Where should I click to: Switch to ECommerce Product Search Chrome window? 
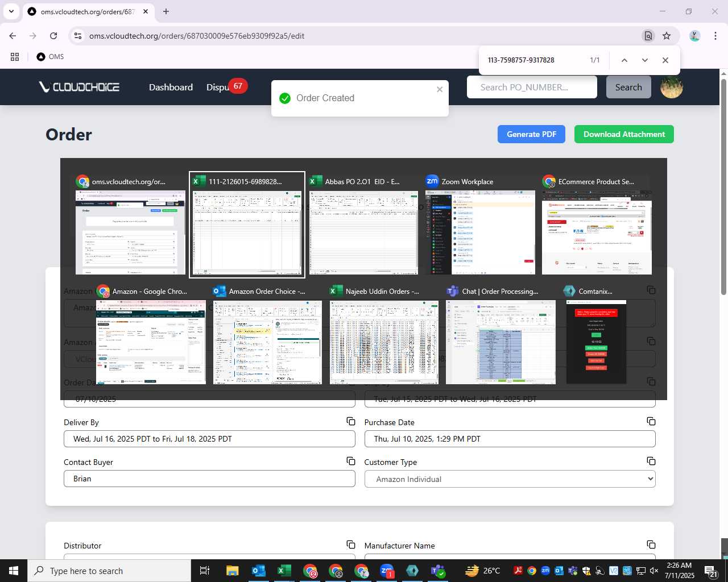[x=597, y=225]
